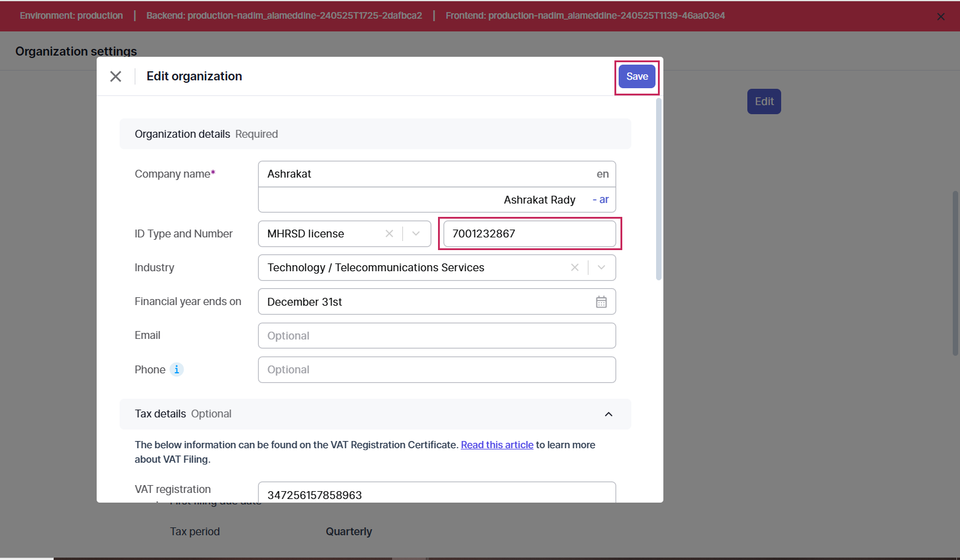Click the Environment: production banner text
Screen dimensions: 960x560
pos(71,16)
